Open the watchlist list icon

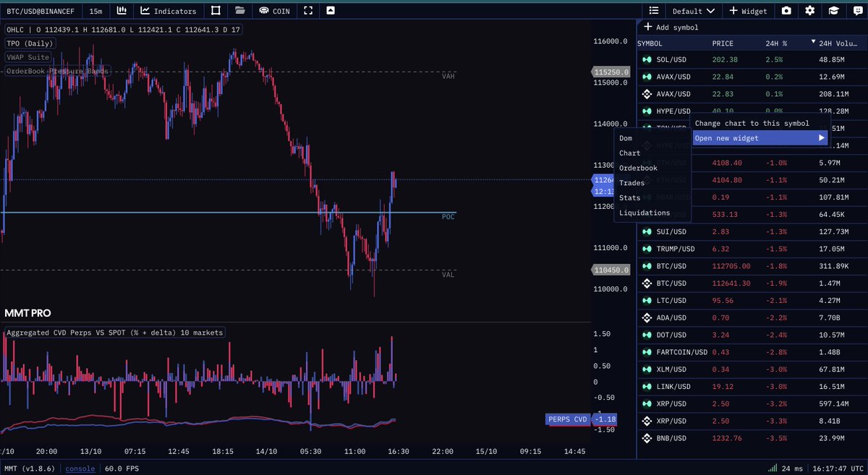[x=653, y=11]
